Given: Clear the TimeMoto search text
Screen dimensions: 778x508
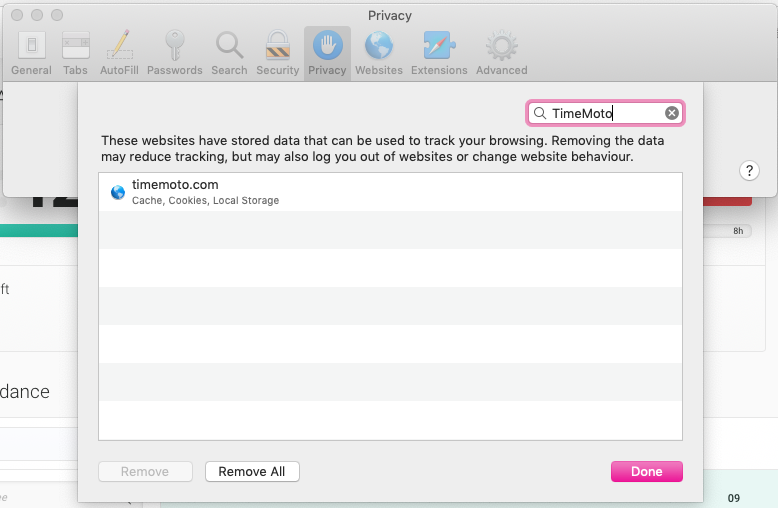Looking at the screenshot, I should [x=672, y=113].
